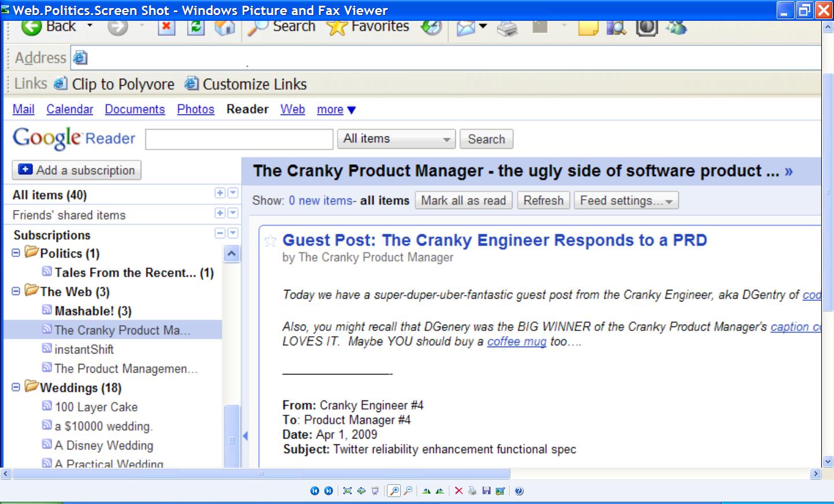The width and height of the screenshot is (834, 504).
Task: Open the image for editing
Action: pos(500,491)
